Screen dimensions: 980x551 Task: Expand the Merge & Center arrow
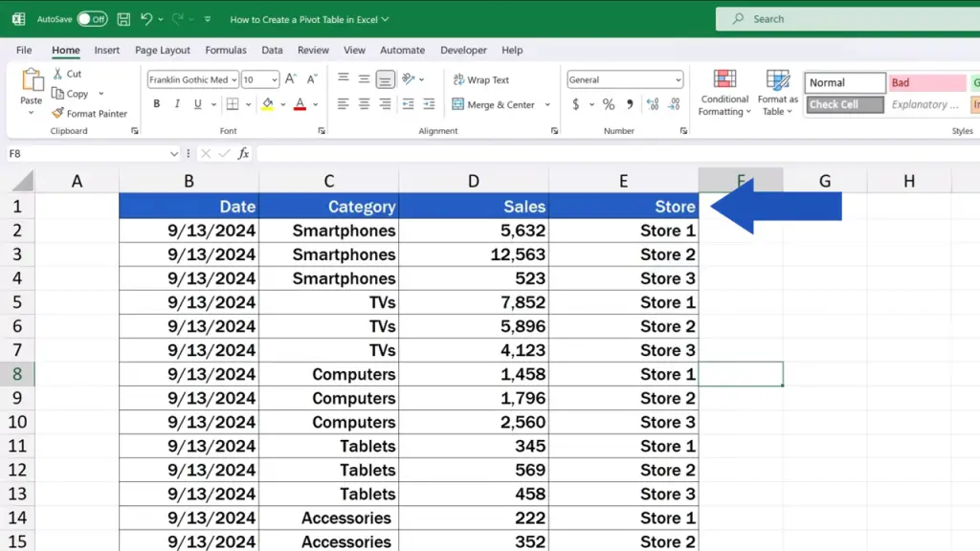[547, 105]
